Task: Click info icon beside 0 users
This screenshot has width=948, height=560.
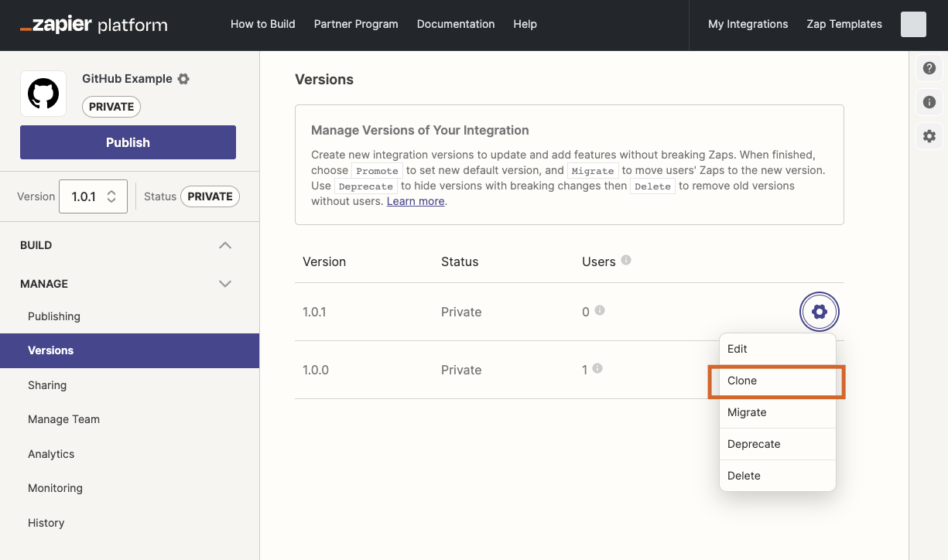Action: pos(600,310)
